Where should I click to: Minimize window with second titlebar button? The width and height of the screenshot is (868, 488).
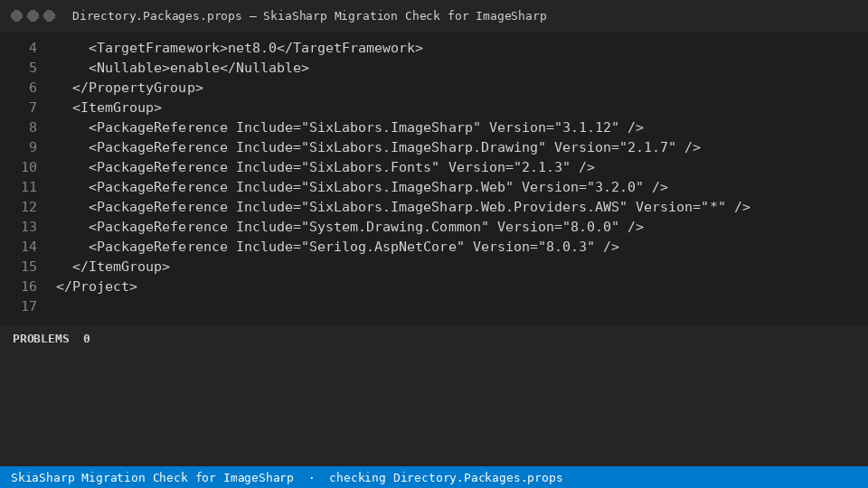coord(33,16)
